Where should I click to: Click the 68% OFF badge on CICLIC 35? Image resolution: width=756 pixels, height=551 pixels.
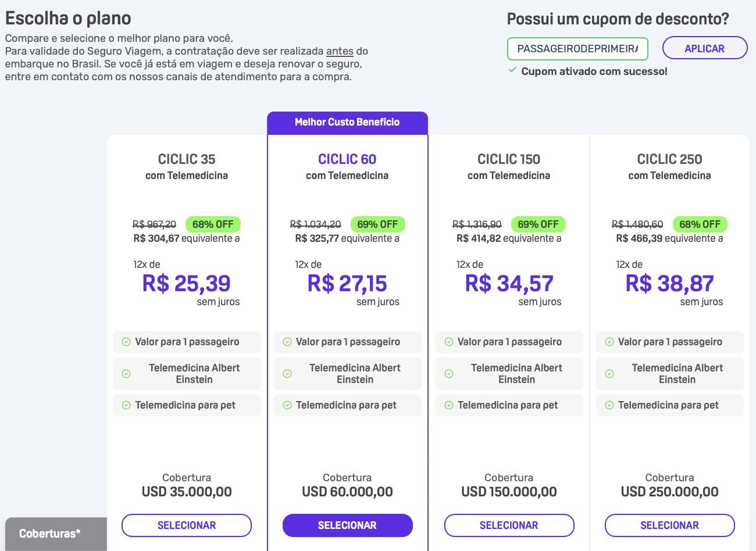coord(213,224)
